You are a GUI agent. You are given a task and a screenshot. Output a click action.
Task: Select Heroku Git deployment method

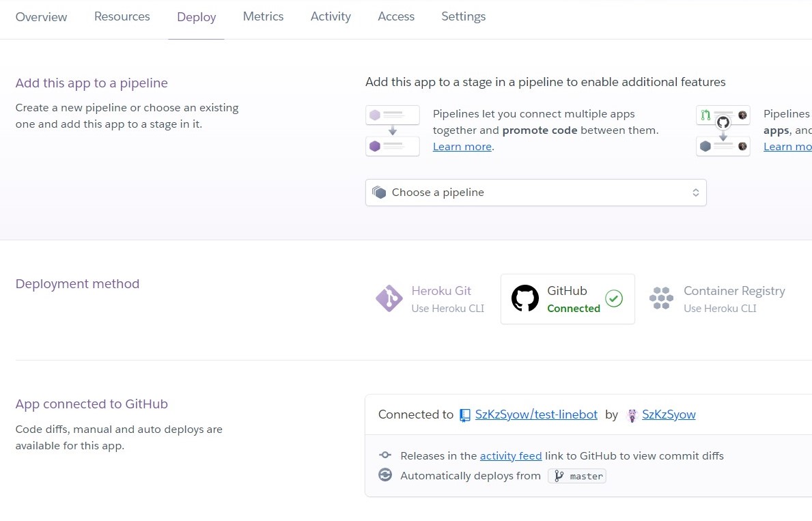coord(430,299)
